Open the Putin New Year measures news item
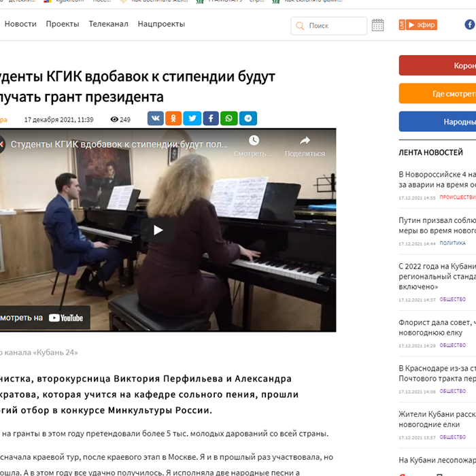The height and width of the screenshot is (476, 476). (437, 226)
